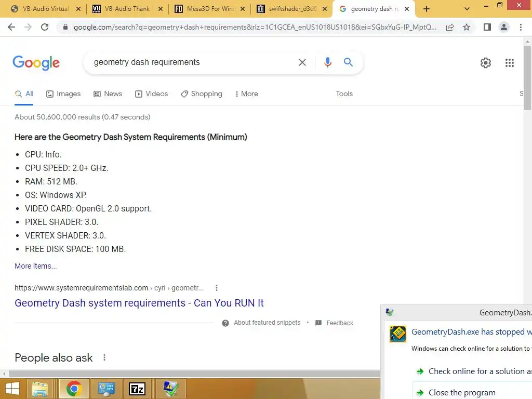Share this page from the address bar
The width and height of the screenshot is (532, 399).
pyautogui.click(x=450, y=27)
